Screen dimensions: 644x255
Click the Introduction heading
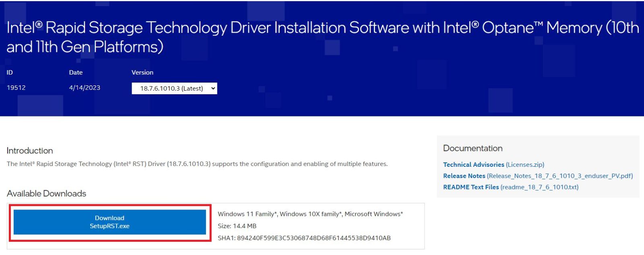click(x=30, y=151)
